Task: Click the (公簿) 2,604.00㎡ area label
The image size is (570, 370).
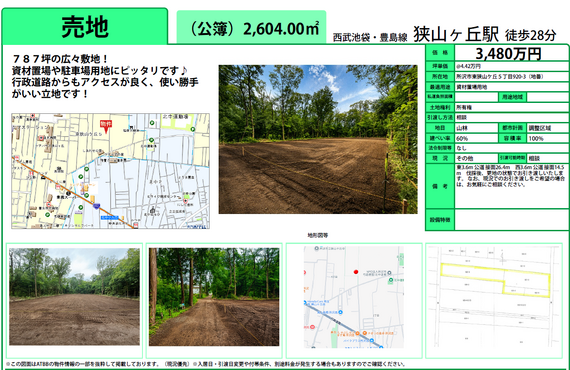Action: pyautogui.click(x=252, y=28)
